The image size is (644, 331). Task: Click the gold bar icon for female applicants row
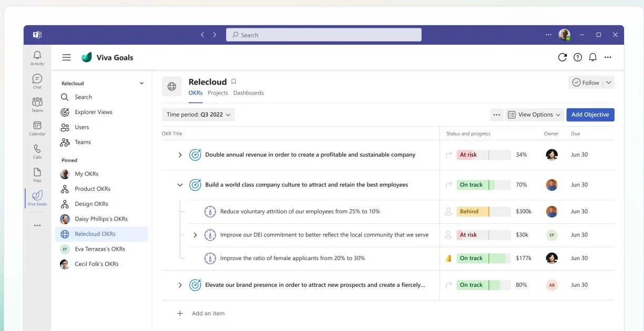(448, 258)
